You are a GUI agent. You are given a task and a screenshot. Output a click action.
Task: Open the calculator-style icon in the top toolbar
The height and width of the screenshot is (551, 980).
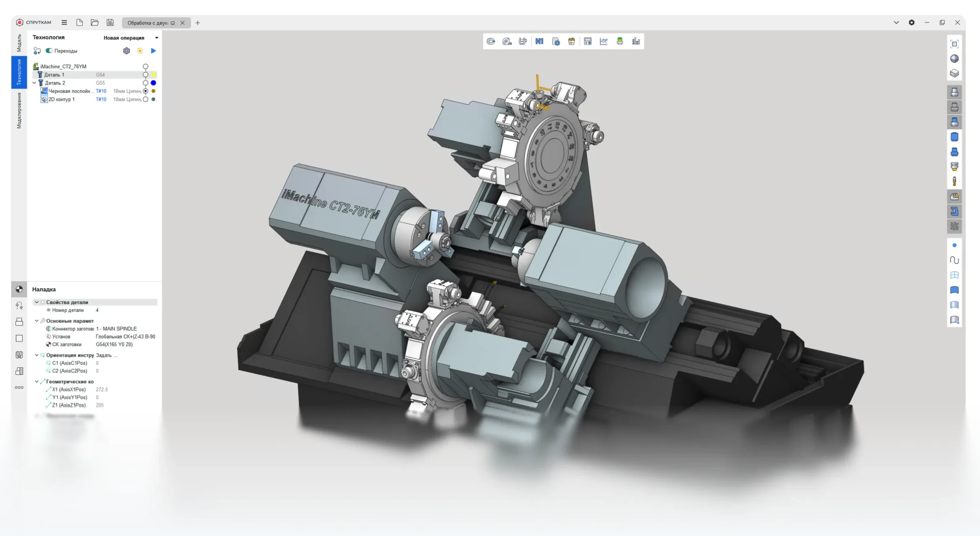[588, 41]
